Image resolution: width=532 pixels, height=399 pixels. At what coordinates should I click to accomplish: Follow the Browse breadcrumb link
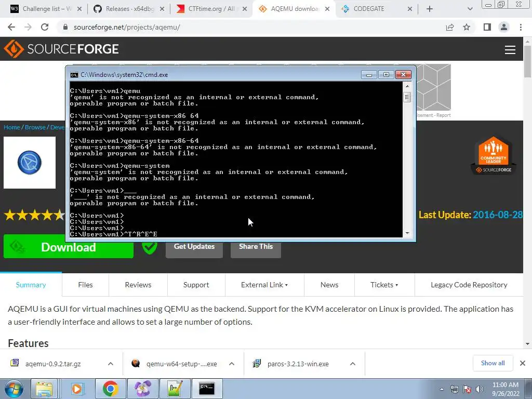35,127
